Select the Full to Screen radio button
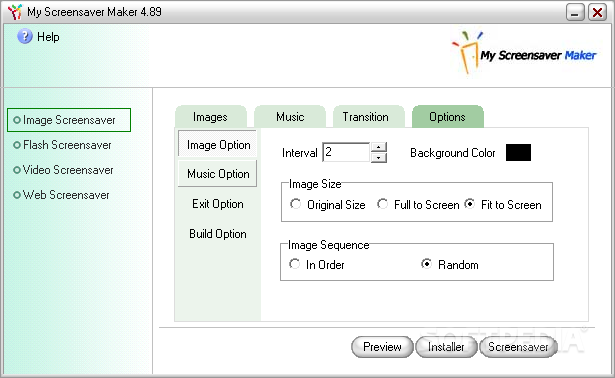This screenshot has height=378, width=615. pyautogui.click(x=382, y=204)
